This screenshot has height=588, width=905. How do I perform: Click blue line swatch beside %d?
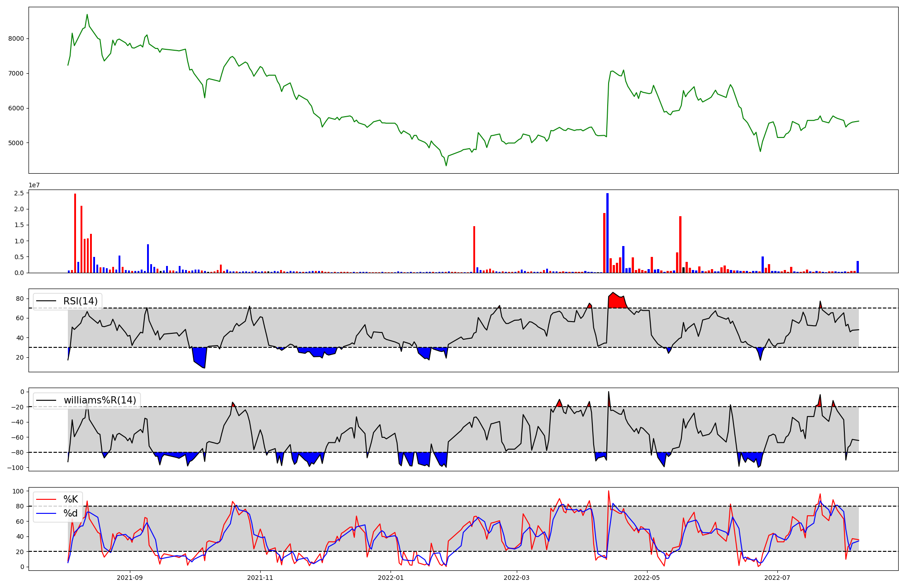click(x=47, y=513)
